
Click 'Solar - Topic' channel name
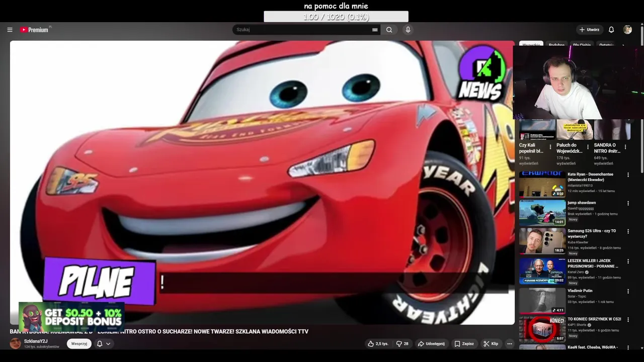(x=577, y=296)
